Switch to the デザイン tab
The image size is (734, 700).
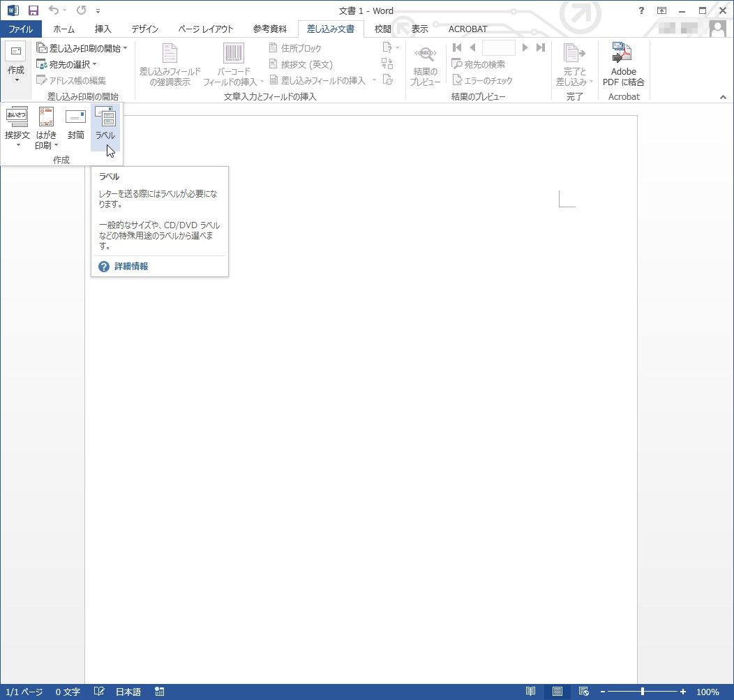click(144, 29)
